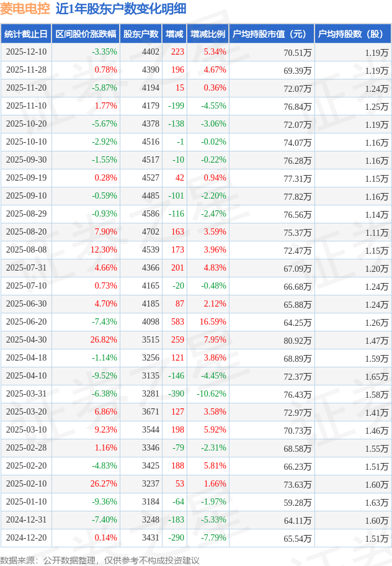Select the 12.30% price change value

tap(103, 250)
